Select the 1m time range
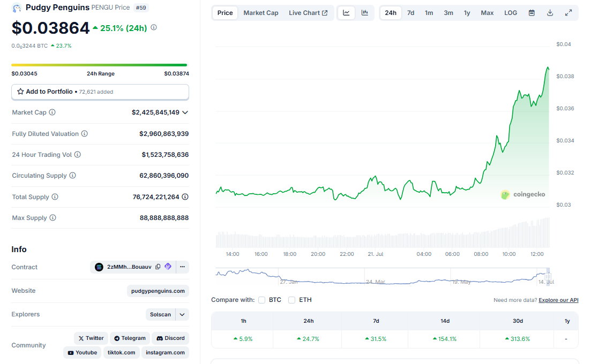Image resolution: width=591 pixels, height=364 pixels. [x=429, y=13]
